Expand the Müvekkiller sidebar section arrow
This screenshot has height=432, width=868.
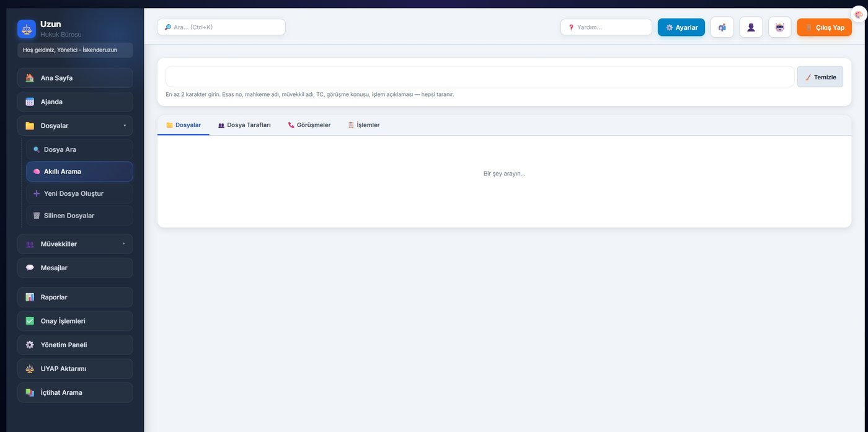click(124, 244)
